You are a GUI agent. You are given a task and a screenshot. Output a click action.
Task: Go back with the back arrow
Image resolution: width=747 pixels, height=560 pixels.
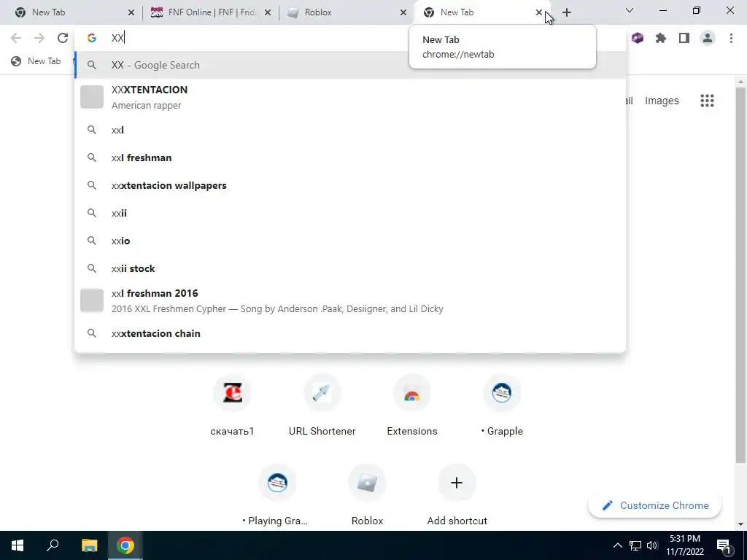16,38
